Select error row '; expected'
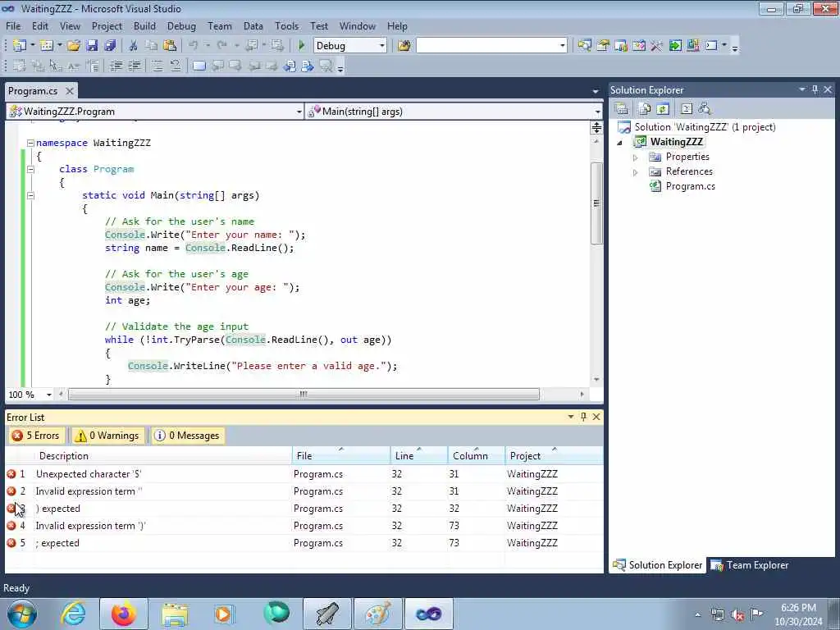840x630 pixels. pyautogui.click(x=304, y=543)
